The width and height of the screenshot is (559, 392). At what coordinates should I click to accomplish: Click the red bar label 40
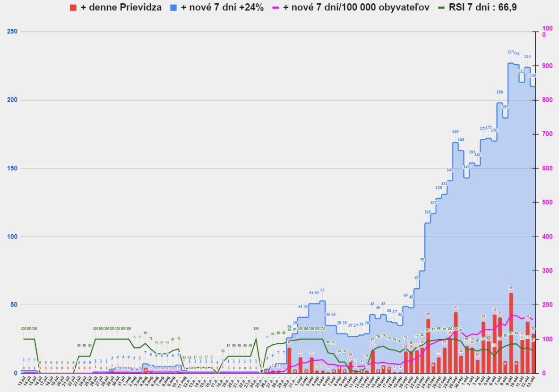[428, 314]
